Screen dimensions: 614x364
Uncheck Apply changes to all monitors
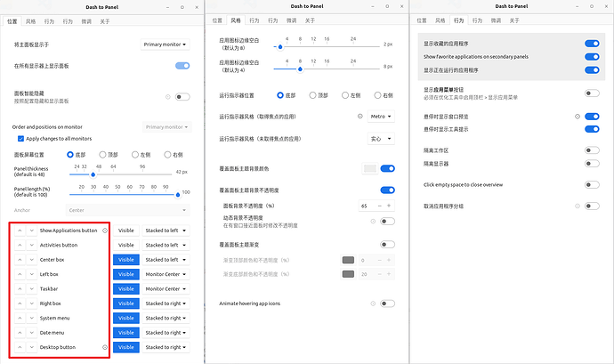coord(20,138)
